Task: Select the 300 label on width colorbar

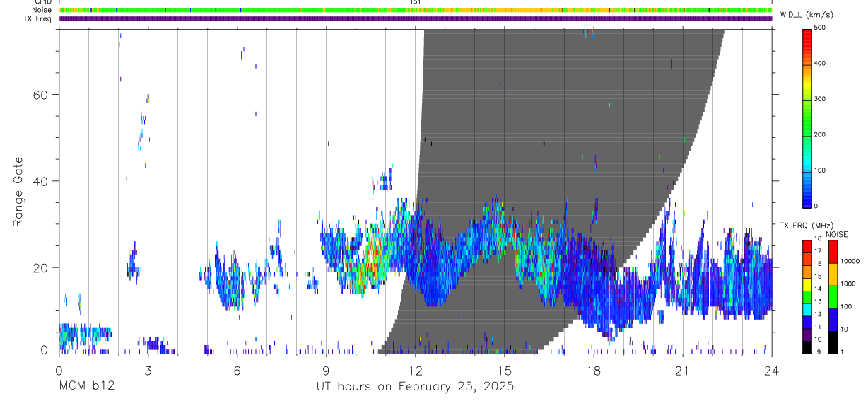Action: pos(821,99)
